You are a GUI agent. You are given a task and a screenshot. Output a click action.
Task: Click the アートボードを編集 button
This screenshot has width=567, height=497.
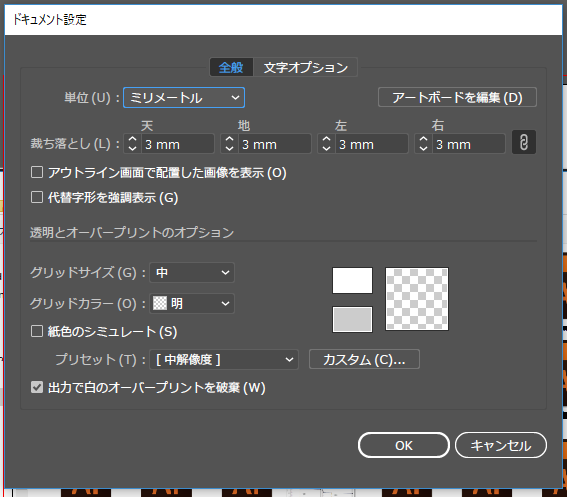tap(457, 97)
